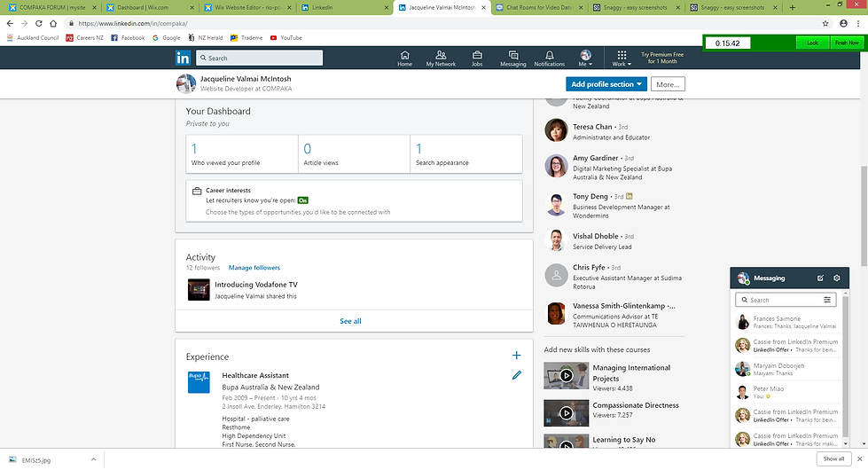Viewport: 868px width, 470px height.
Task: Click Show all downloads button
Action: [x=833, y=459]
